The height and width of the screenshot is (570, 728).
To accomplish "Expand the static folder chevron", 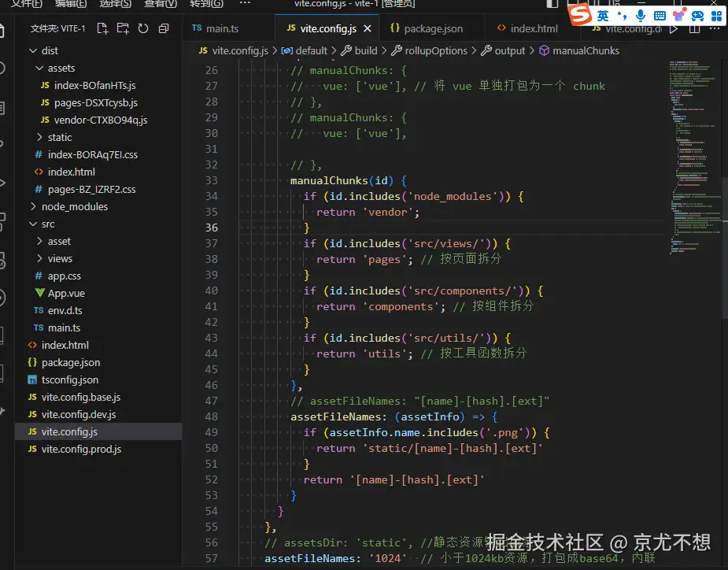I will [x=39, y=137].
